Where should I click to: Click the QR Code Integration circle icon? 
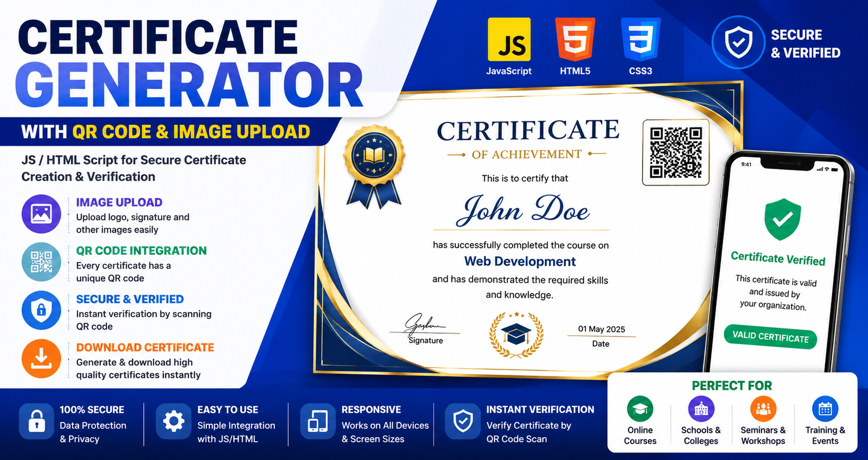tap(41, 262)
